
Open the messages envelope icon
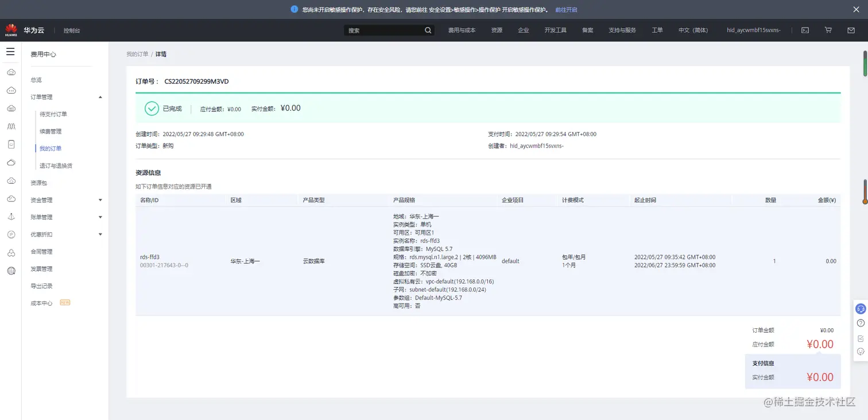(x=851, y=30)
